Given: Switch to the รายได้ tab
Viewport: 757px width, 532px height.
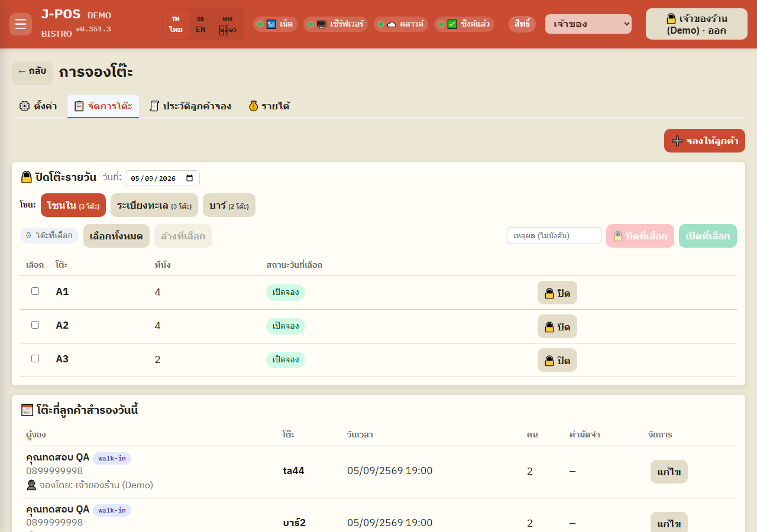Looking at the screenshot, I should tap(269, 106).
